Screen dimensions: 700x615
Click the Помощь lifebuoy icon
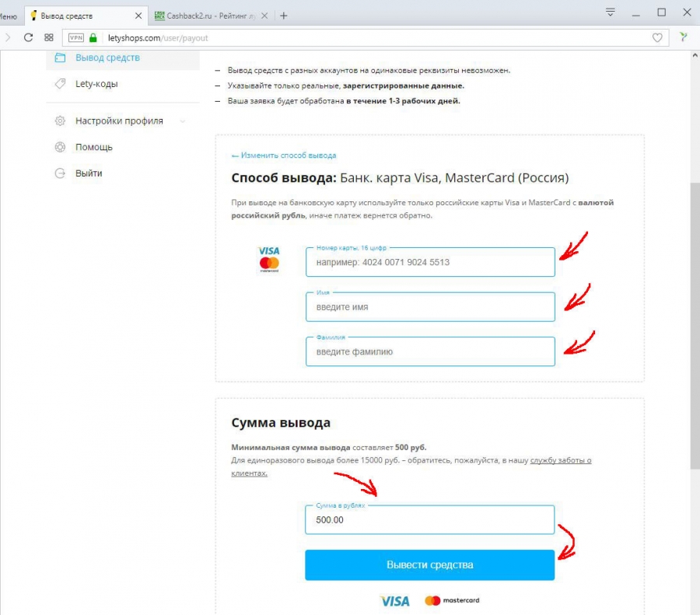point(60,147)
